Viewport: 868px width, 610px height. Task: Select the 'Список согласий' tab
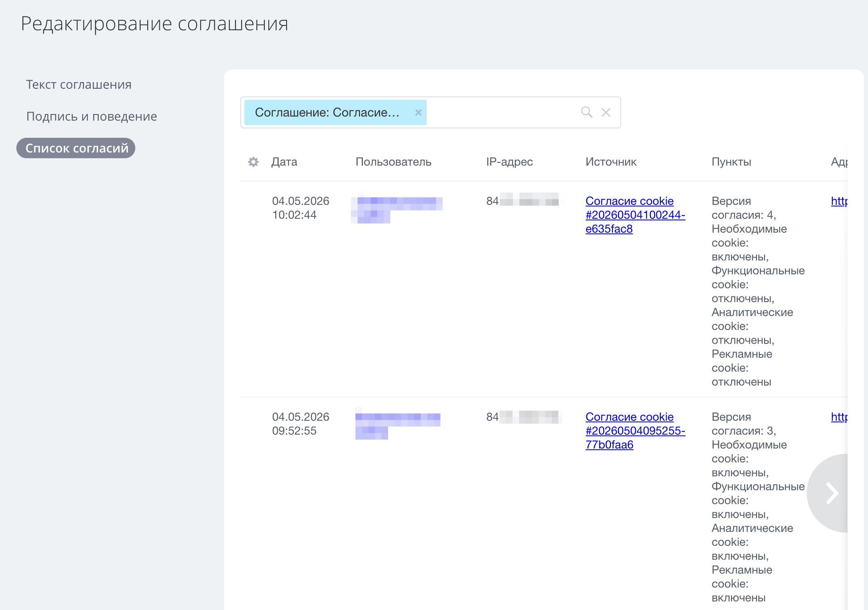coord(76,148)
